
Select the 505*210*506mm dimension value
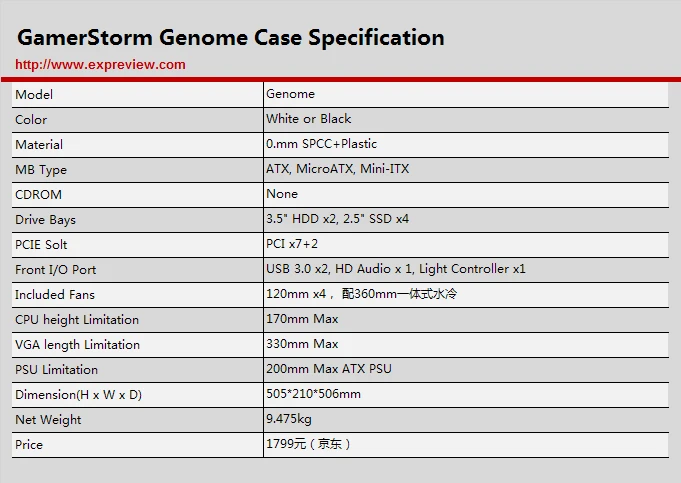point(313,394)
